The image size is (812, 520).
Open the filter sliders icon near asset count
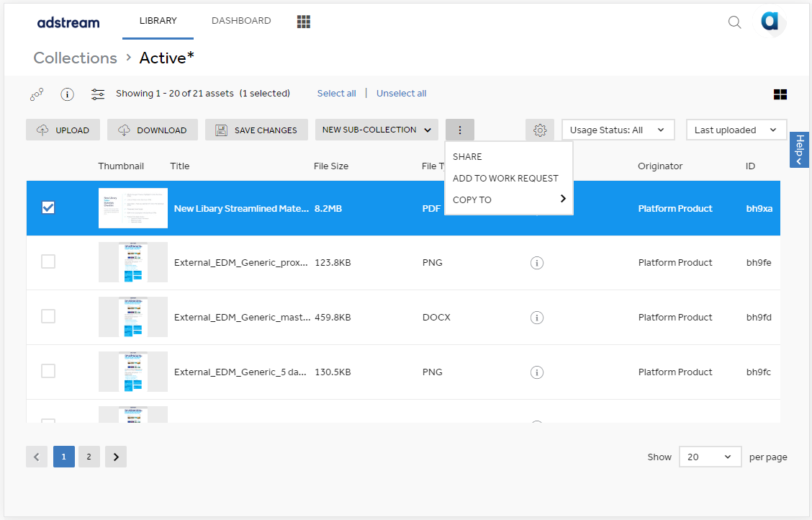(97, 93)
